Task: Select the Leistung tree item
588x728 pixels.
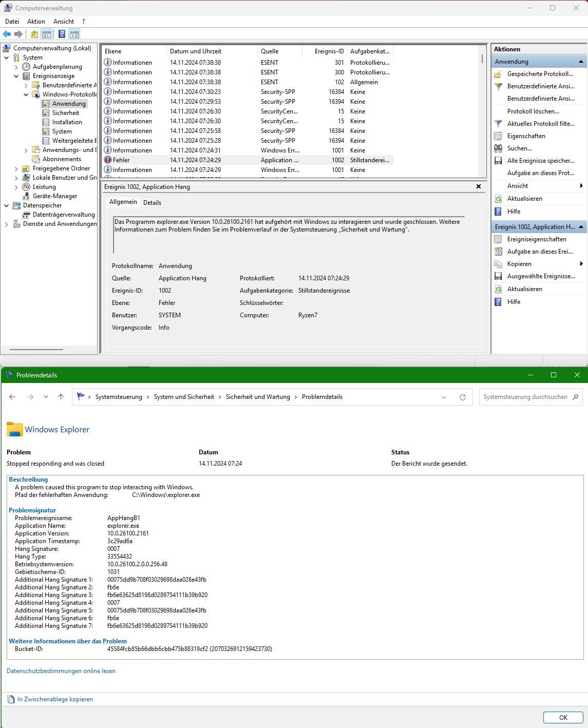Action: [44, 187]
